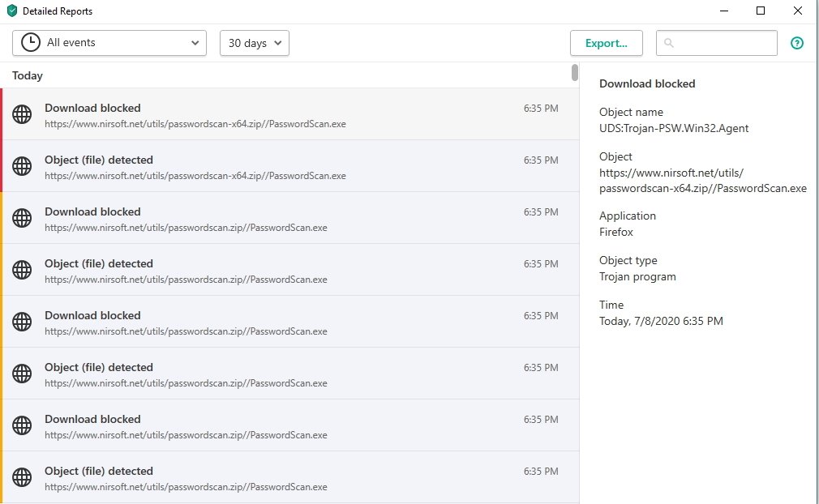Click globe icon of the top Download blocked entry
This screenshot has height=504, width=819.
(x=22, y=114)
